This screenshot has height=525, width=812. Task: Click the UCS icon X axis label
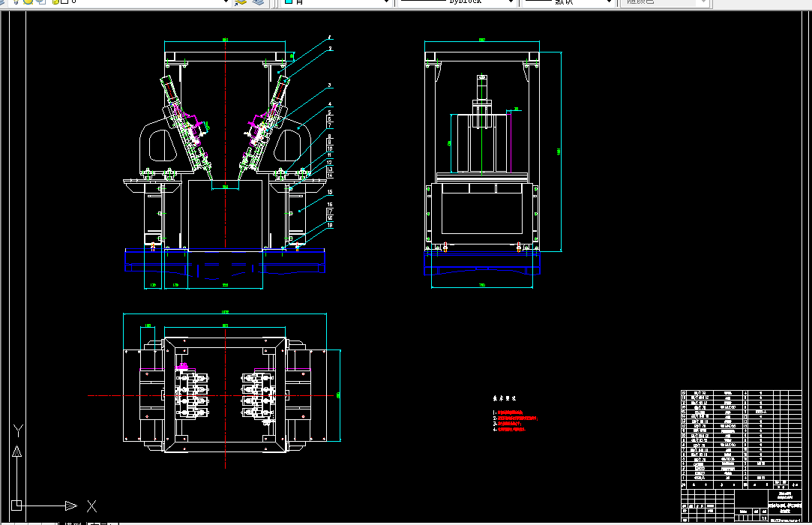coord(91,506)
